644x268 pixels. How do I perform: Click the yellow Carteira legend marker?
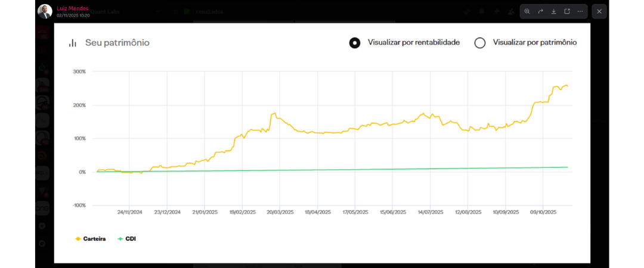(x=78, y=239)
